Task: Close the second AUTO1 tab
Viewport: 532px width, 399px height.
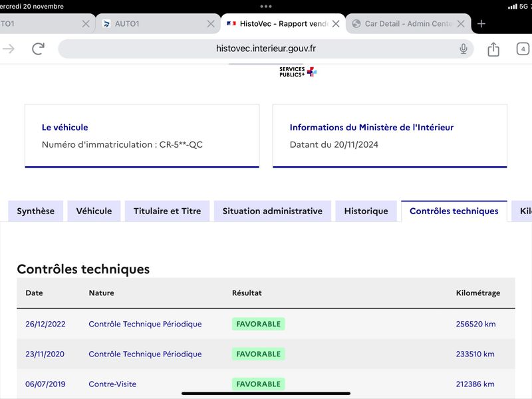Action: tap(211, 24)
